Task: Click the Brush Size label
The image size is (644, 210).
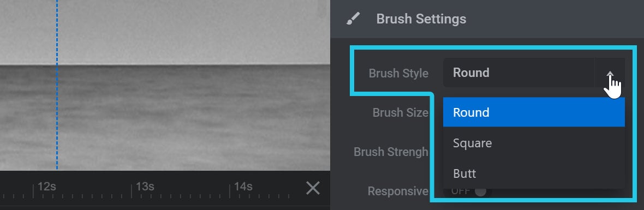Action: click(x=401, y=112)
